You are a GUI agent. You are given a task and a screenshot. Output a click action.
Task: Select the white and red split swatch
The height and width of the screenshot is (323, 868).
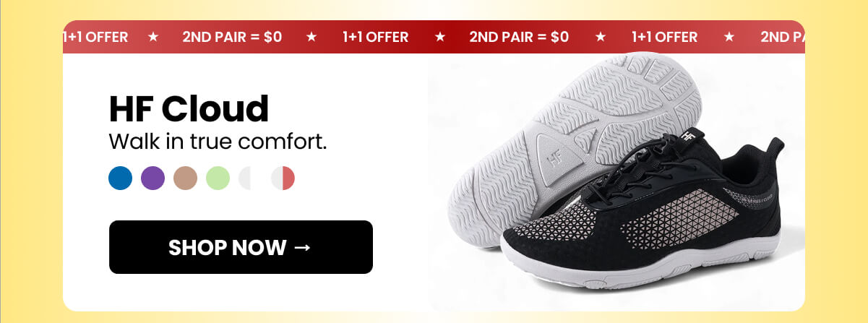tap(283, 178)
